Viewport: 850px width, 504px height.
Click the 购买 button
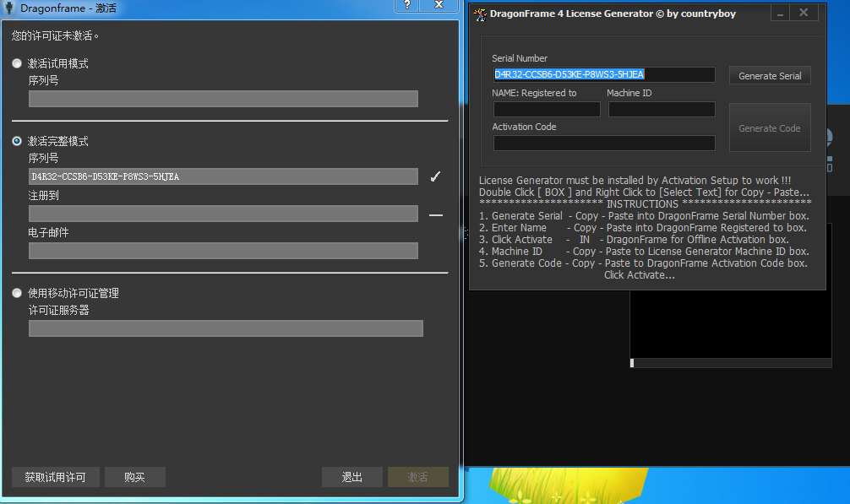coord(134,477)
